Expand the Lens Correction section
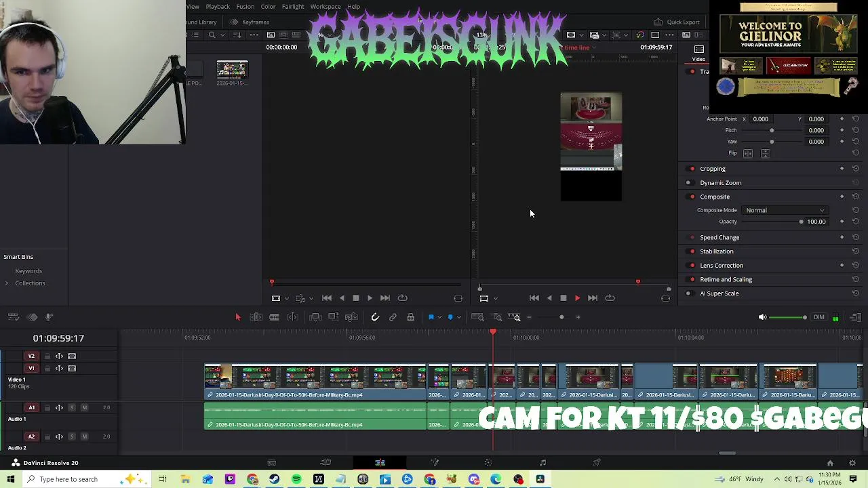 pos(722,266)
